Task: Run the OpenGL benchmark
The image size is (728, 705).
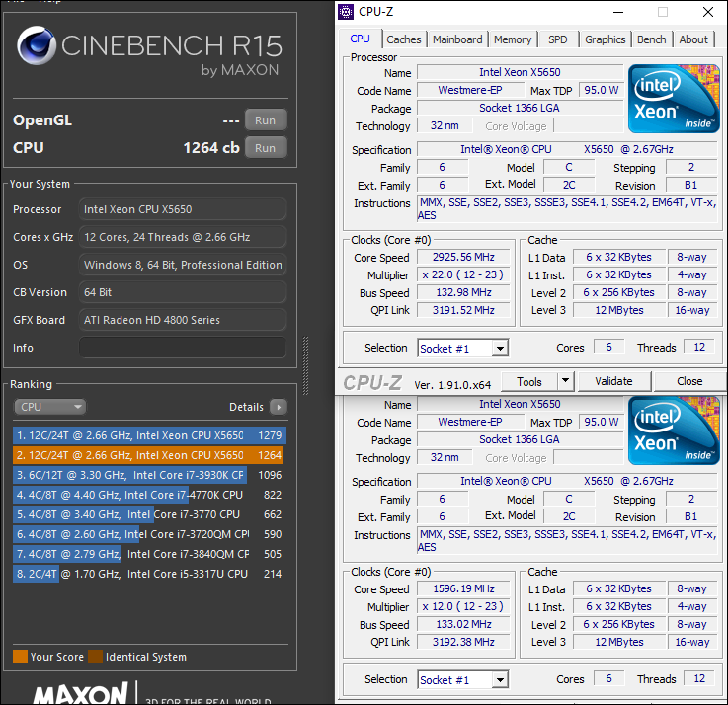Action: click(x=266, y=120)
